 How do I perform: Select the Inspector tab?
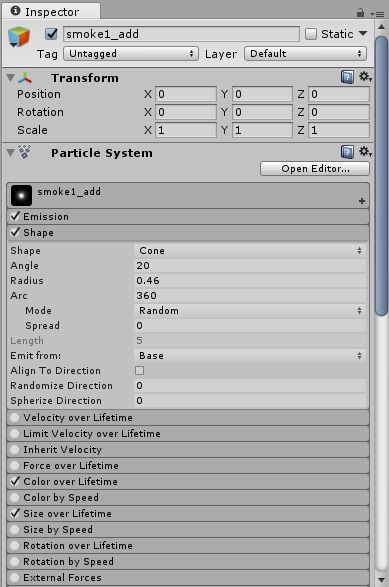pyautogui.click(x=52, y=12)
